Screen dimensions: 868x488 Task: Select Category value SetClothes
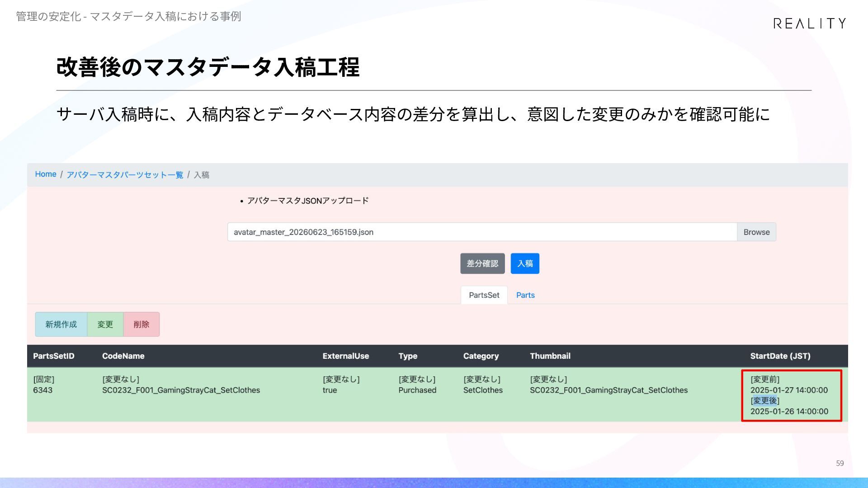coord(483,390)
